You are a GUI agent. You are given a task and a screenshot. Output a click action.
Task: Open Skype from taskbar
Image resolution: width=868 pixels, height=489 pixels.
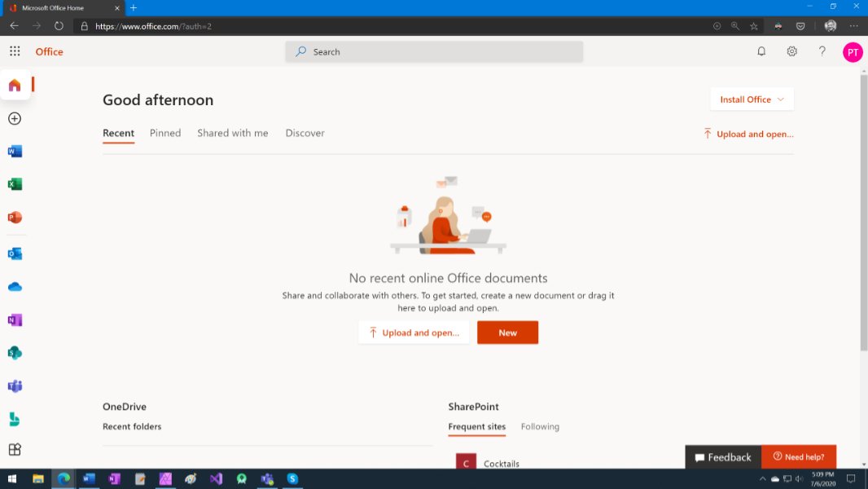point(292,478)
